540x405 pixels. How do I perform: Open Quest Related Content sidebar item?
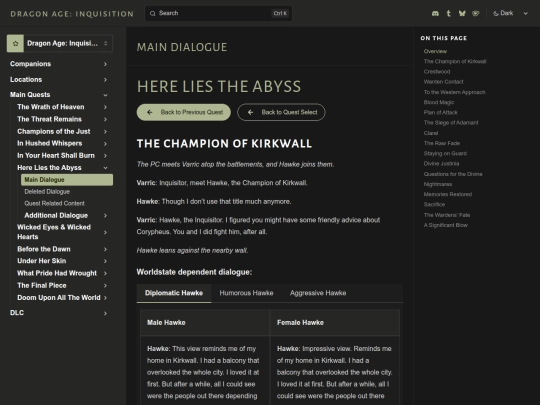[54, 204]
